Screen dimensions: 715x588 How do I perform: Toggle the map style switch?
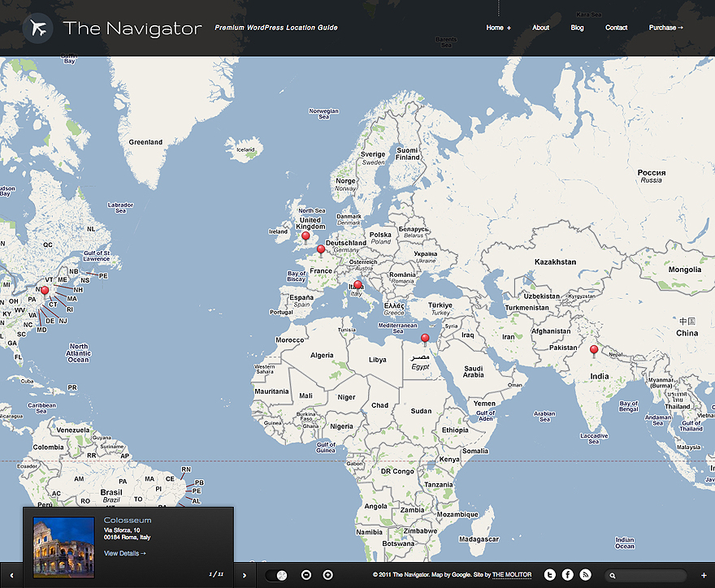pos(276,575)
